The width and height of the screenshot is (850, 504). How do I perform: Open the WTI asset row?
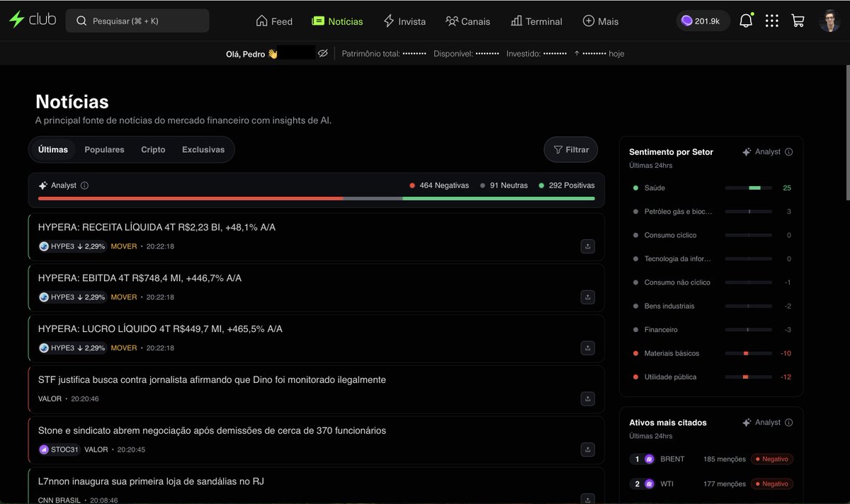pos(712,484)
